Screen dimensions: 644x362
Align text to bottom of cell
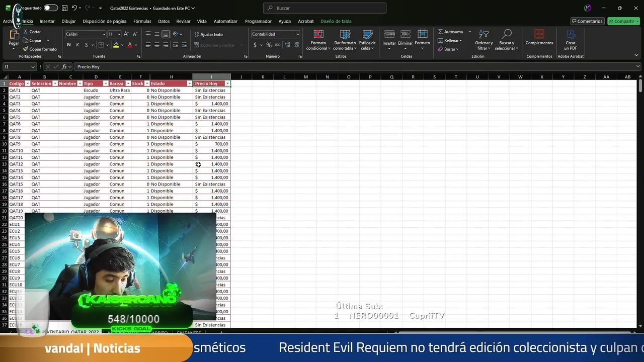pos(166,34)
